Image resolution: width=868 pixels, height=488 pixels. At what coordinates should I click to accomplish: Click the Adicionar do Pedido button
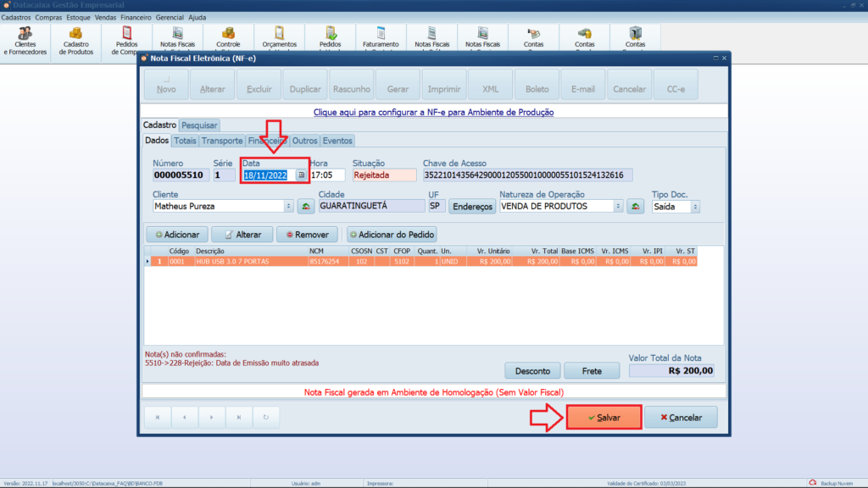click(x=392, y=234)
